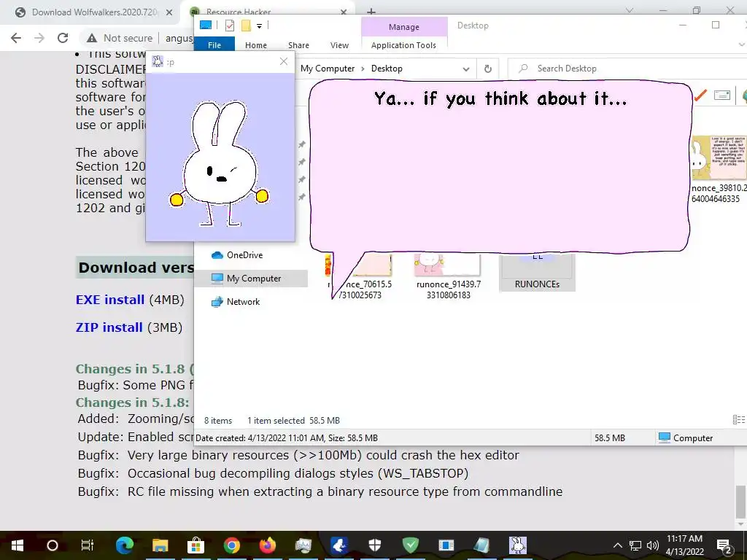Refresh the Desktop folder view
Viewport: 747px width, 560px height.
coord(488,69)
